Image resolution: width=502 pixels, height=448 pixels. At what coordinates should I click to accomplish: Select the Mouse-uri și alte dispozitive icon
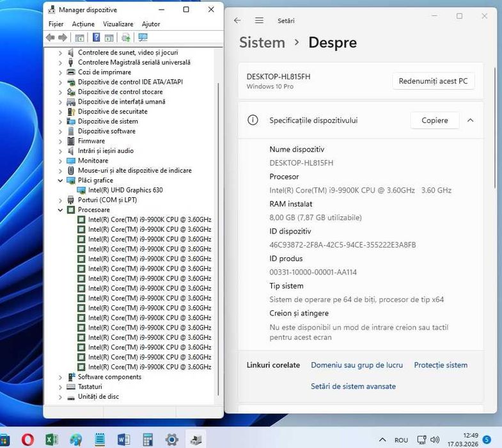point(71,170)
